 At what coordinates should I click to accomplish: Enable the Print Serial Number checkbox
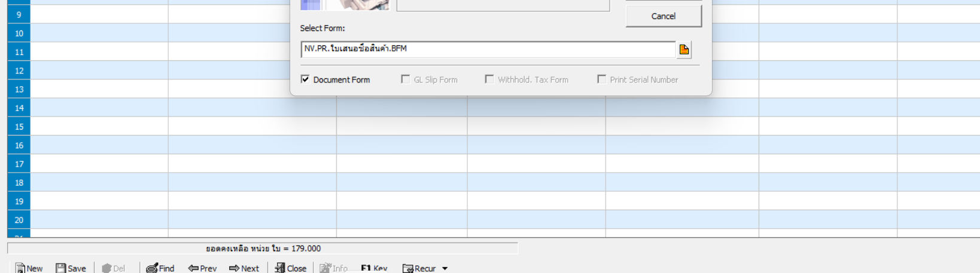[602, 79]
